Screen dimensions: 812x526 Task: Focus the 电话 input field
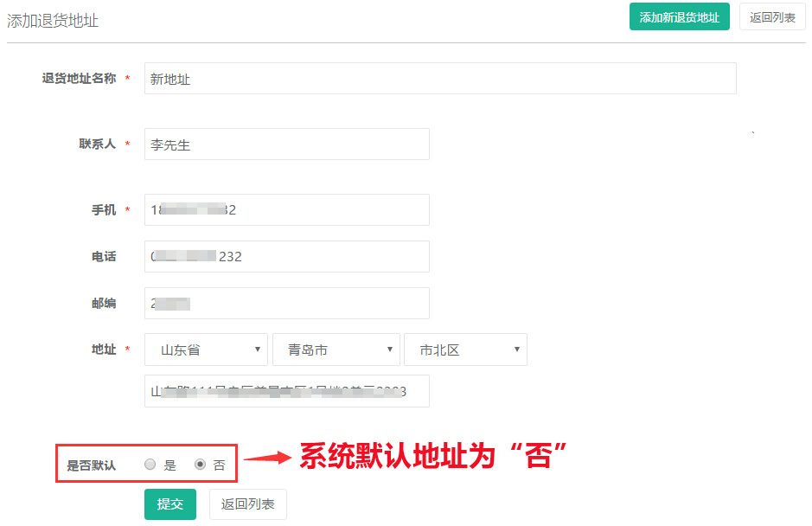286,257
